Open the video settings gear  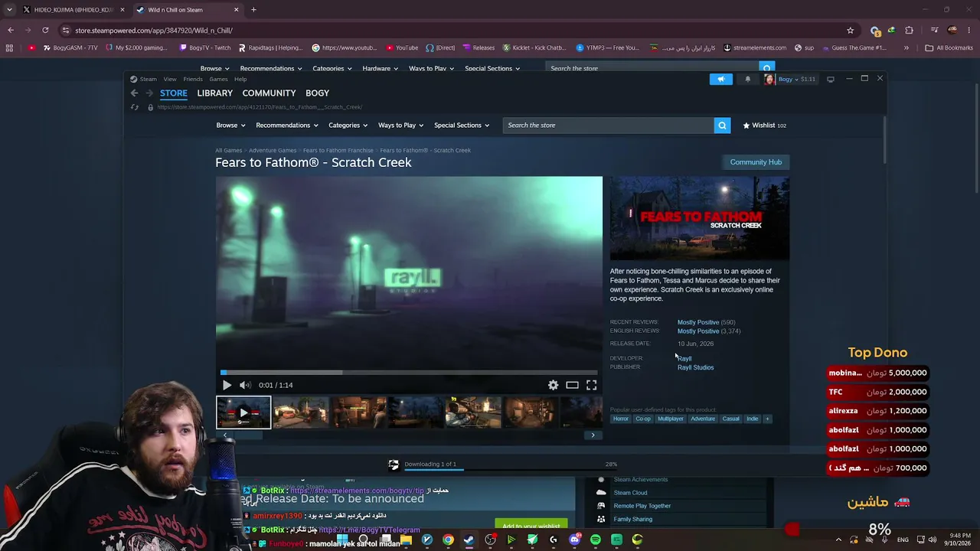[x=553, y=385]
